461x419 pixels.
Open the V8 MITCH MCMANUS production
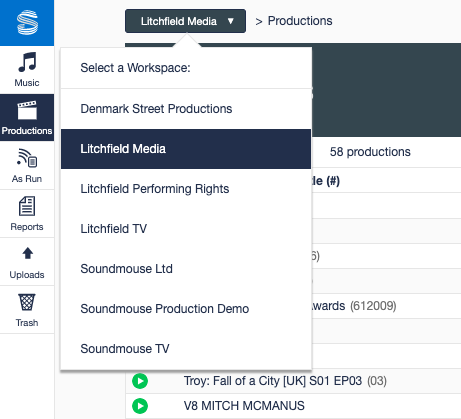244,406
